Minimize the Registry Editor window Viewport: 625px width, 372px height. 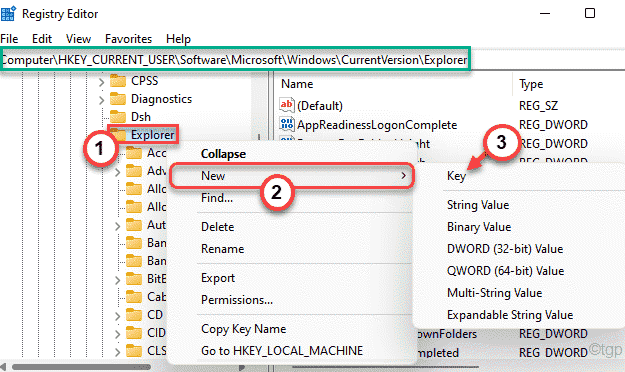click(x=544, y=13)
